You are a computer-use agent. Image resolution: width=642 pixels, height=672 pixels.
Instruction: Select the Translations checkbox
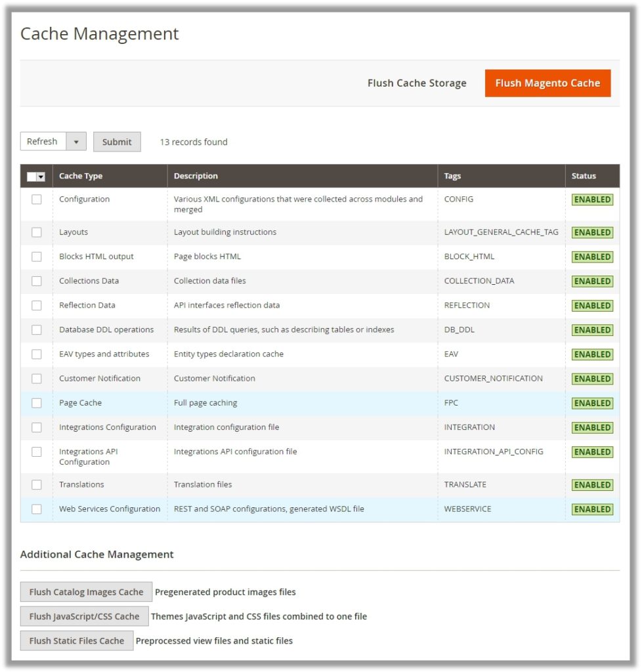click(37, 484)
